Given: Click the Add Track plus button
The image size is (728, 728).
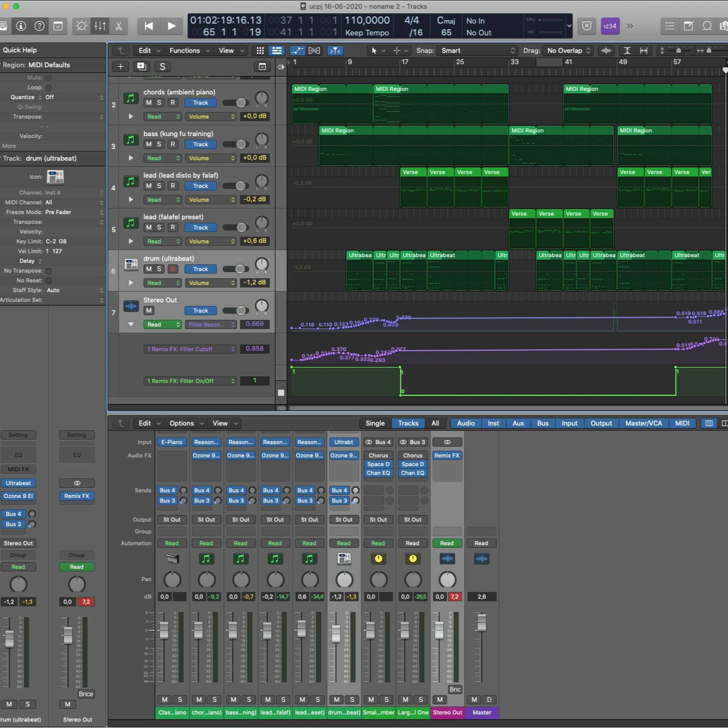Looking at the screenshot, I should tap(121, 67).
